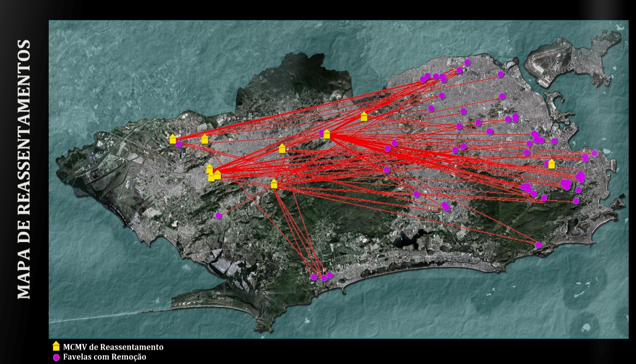Screen dimensions: 636x364
Task: Click the yellow house marker where most lines converge
Action: 327,134
